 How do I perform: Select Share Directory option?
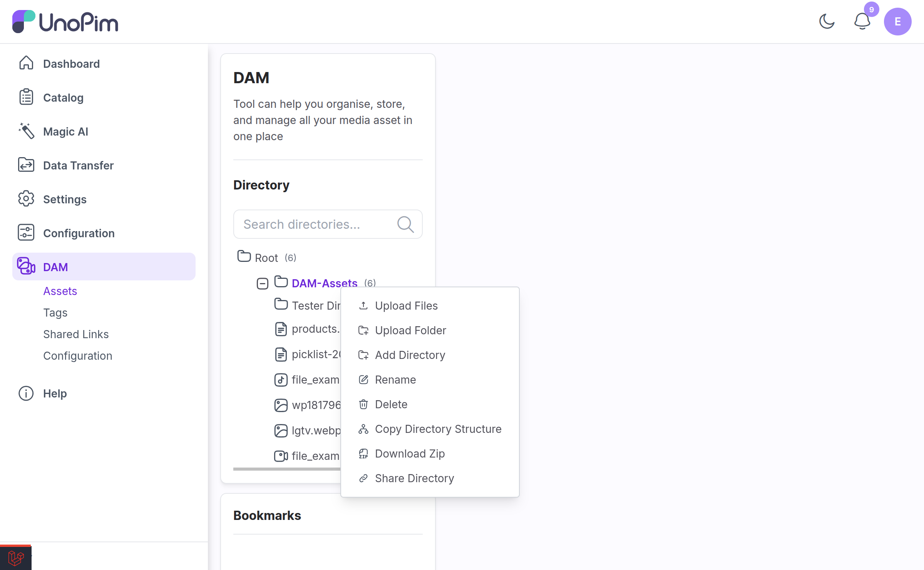[x=430, y=478]
